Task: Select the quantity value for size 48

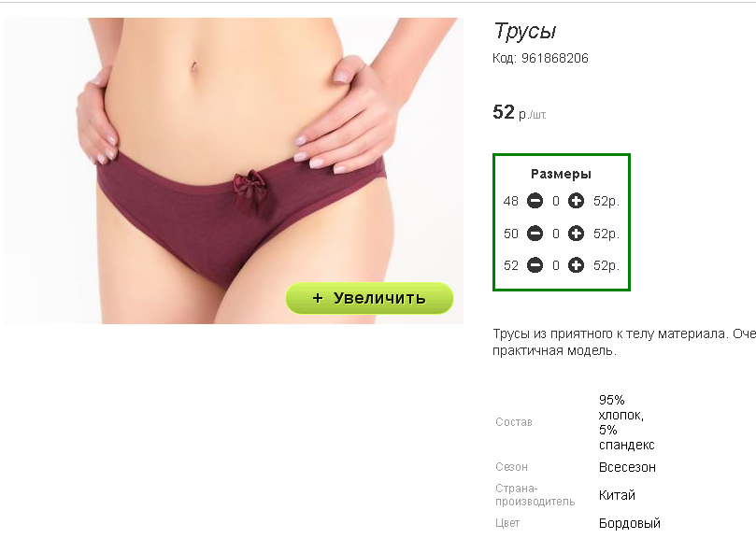Action: coord(556,201)
